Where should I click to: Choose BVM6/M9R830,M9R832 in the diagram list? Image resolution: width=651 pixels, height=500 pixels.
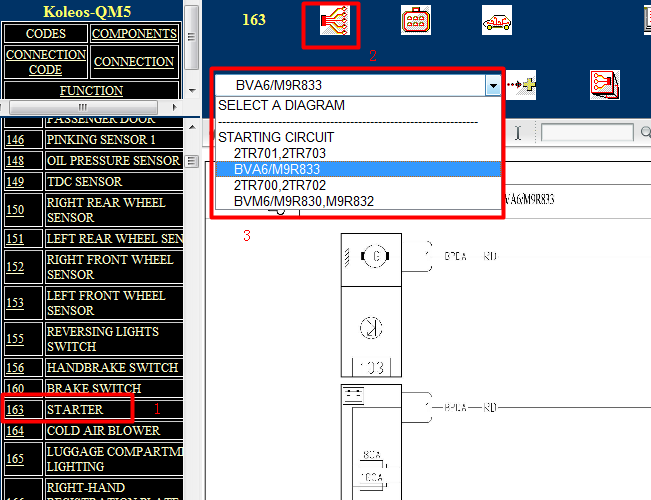tap(303, 201)
